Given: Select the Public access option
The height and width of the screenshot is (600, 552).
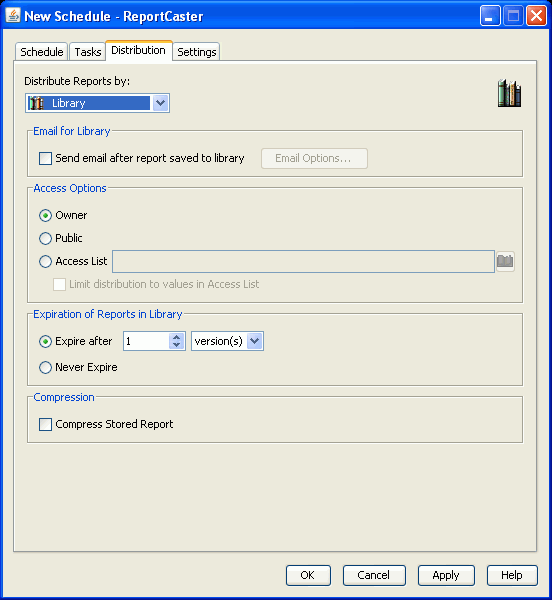Looking at the screenshot, I should tap(46, 238).
